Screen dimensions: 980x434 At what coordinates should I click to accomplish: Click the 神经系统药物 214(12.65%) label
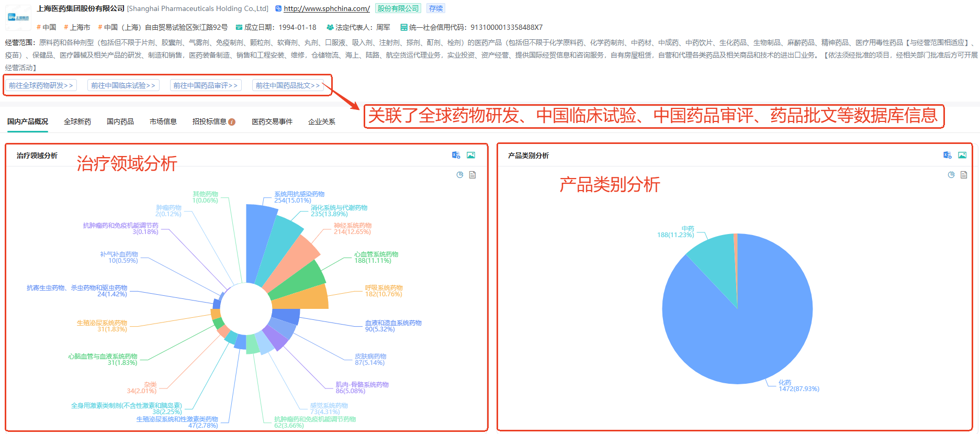tap(353, 229)
